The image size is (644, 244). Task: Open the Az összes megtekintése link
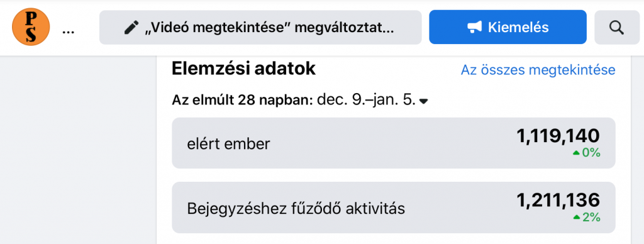tap(538, 70)
